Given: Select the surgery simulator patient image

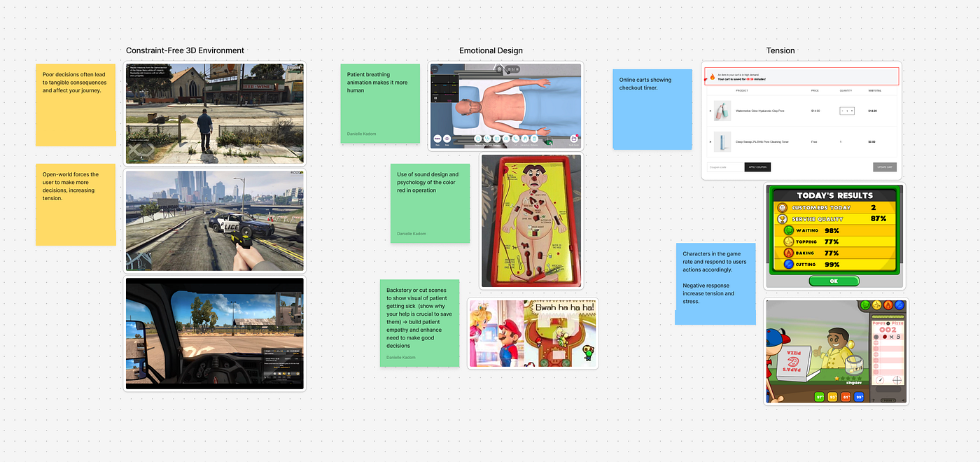Looking at the screenshot, I should pyautogui.click(x=505, y=106).
